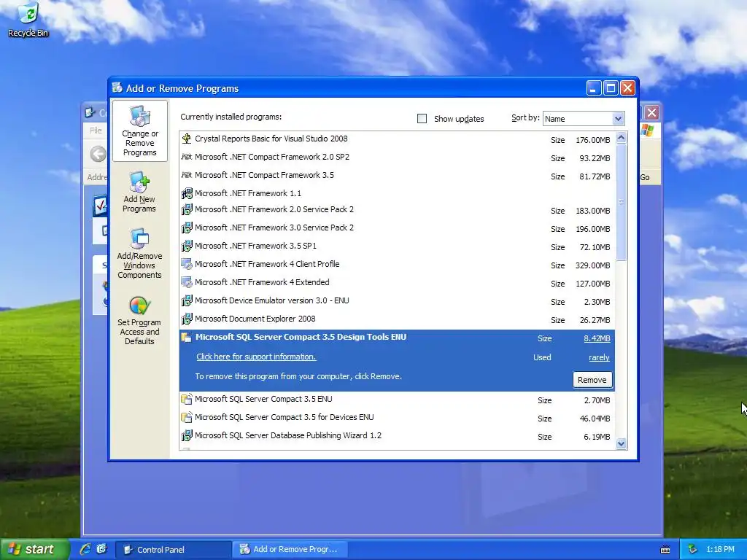Minimize the Add or Remove Programs window
Viewport: 747px width, 560px height.
(x=594, y=88)
